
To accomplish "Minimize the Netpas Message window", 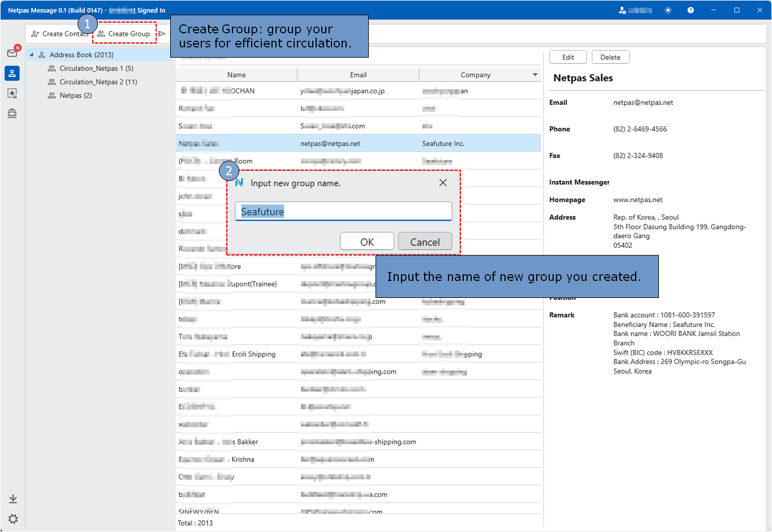I will pos(714,10).
